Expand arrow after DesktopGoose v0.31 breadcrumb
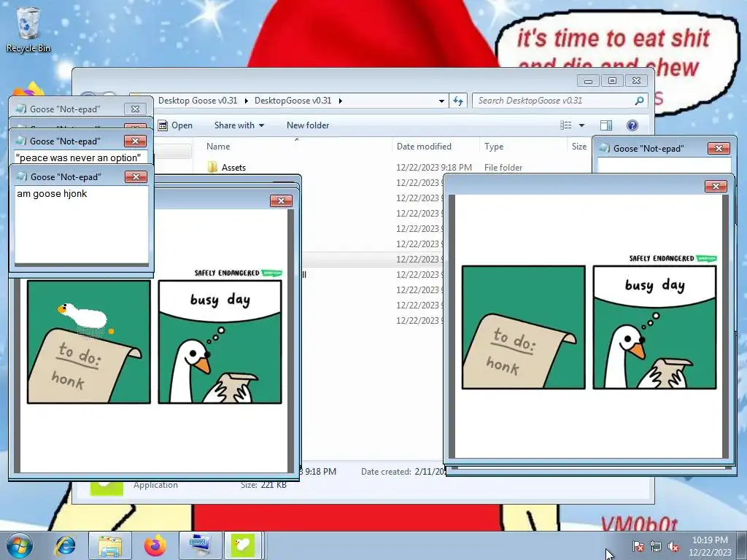Viewport: 747px width, 560px height. (x=340, y=101)
